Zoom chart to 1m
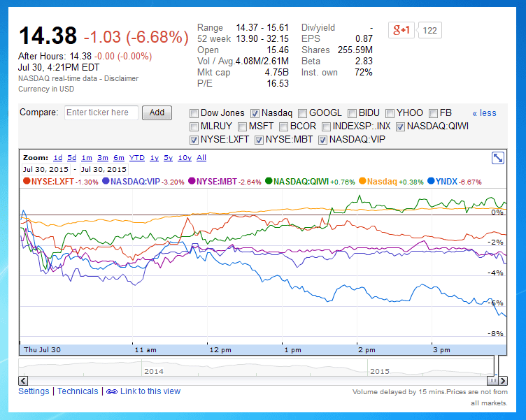 coord(87,158)
